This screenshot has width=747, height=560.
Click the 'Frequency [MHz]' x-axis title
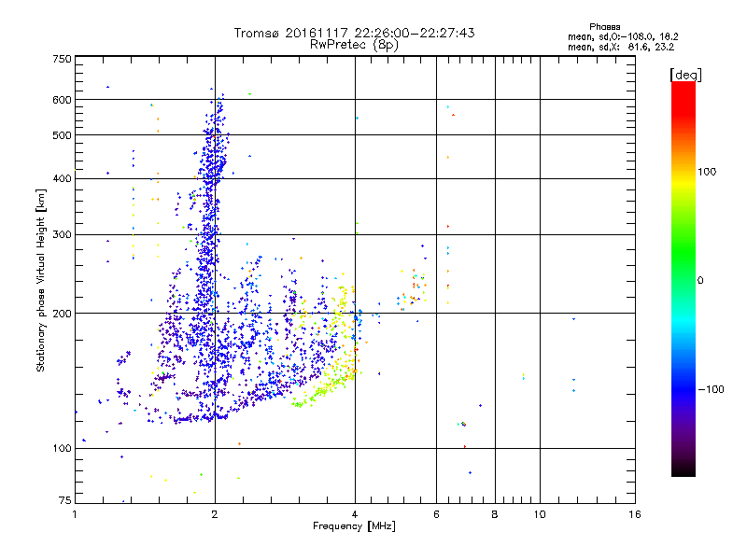[x=354, y=526]
